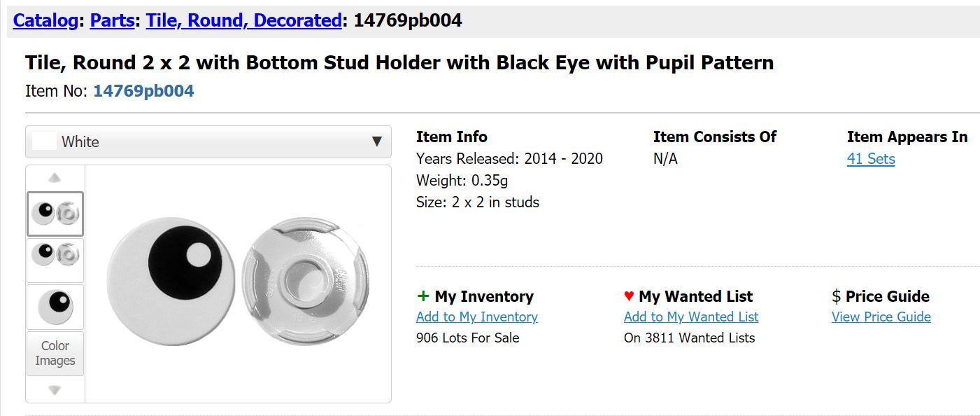Image resolution: width=980 pixels, height=416 pixels.
Task: Click the green plus My Inventory icon
Action: point(422,296)
